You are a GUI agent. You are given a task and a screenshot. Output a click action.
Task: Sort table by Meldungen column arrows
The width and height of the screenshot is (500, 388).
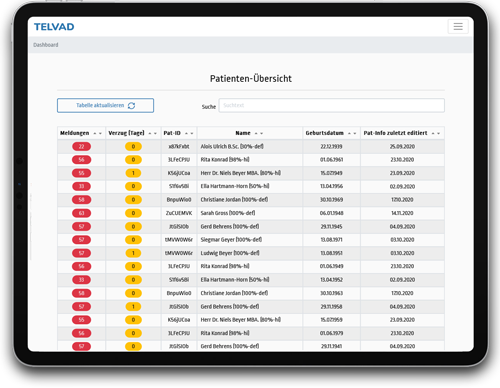(97, 133)
